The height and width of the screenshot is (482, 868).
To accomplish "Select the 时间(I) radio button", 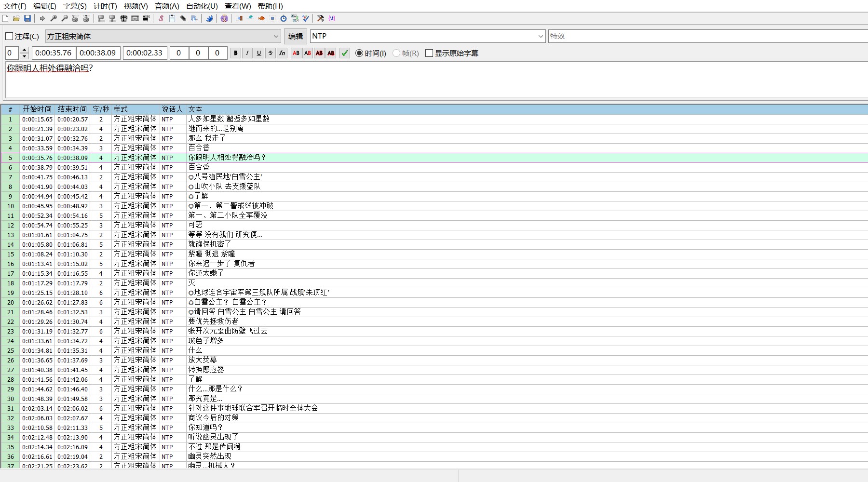I will click(359, 53).
